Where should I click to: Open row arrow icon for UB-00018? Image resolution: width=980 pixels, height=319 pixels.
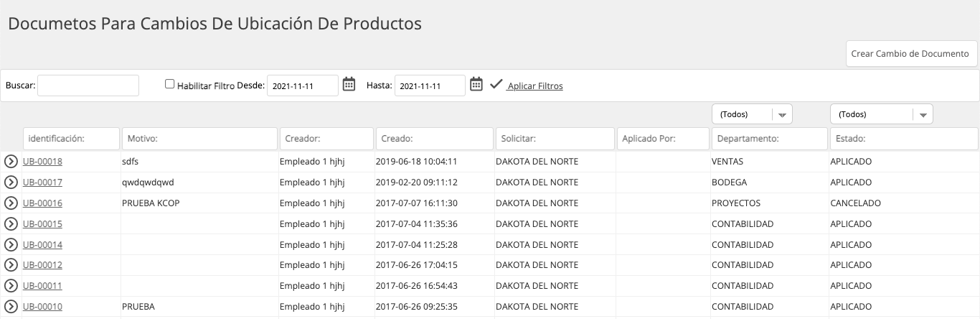pos(11,162)
